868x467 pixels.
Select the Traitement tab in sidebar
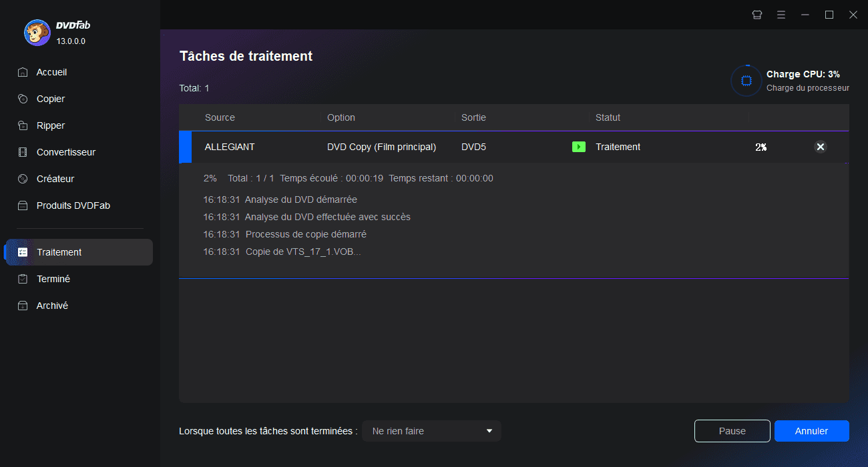[x=80, y=252]
